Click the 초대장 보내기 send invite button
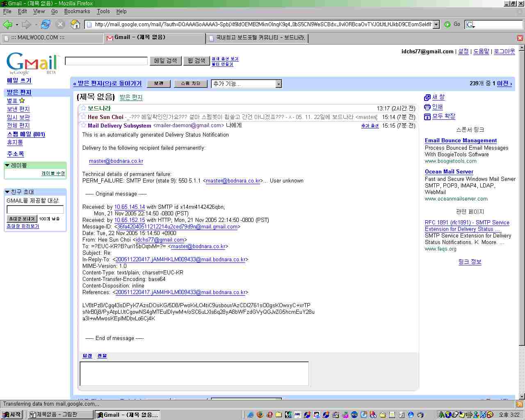 click(x=22, y=219)
